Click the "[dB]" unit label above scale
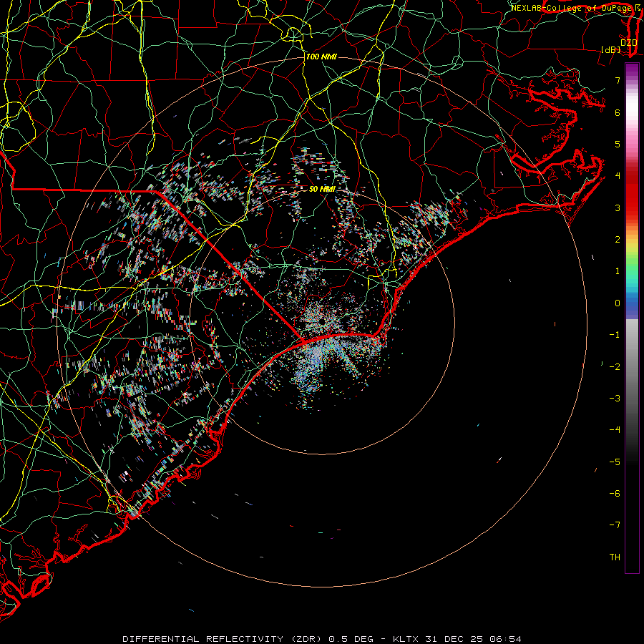This screenshot has height=644, width=644. point(611,49)
